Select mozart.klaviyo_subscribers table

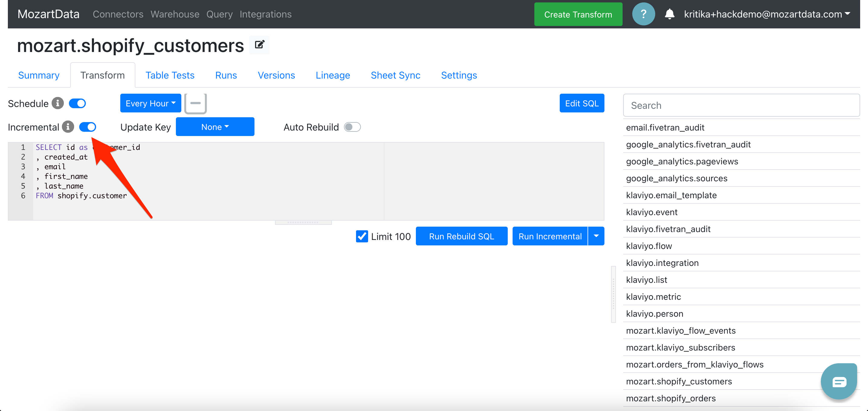[741, 347]
